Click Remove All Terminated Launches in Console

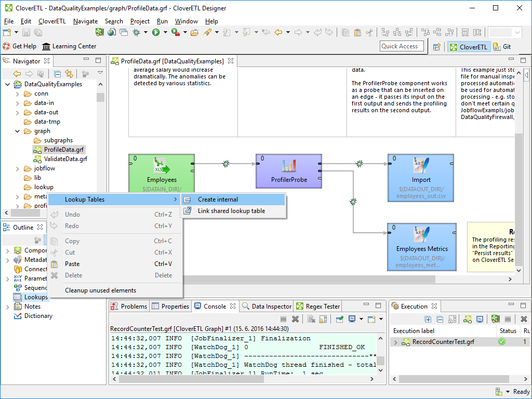295,319
